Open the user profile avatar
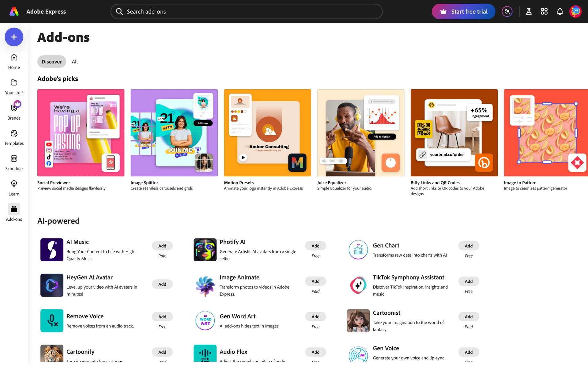 pos(575,12)
